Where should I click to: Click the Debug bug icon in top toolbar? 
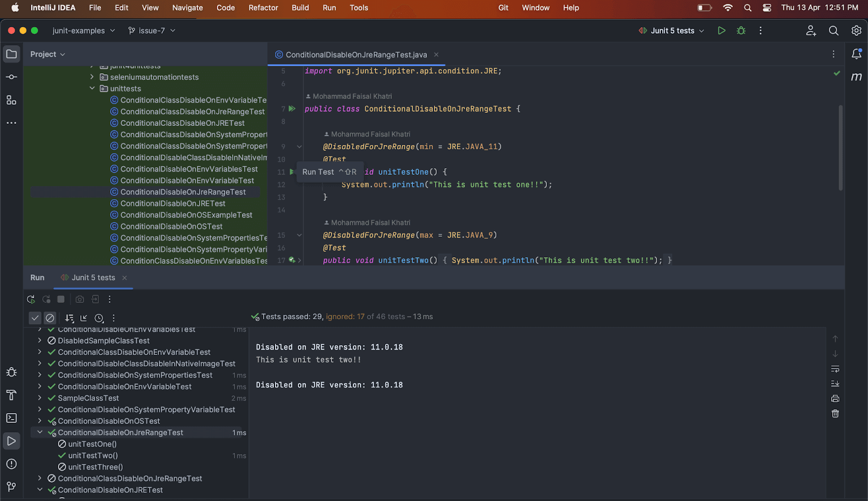741,31
